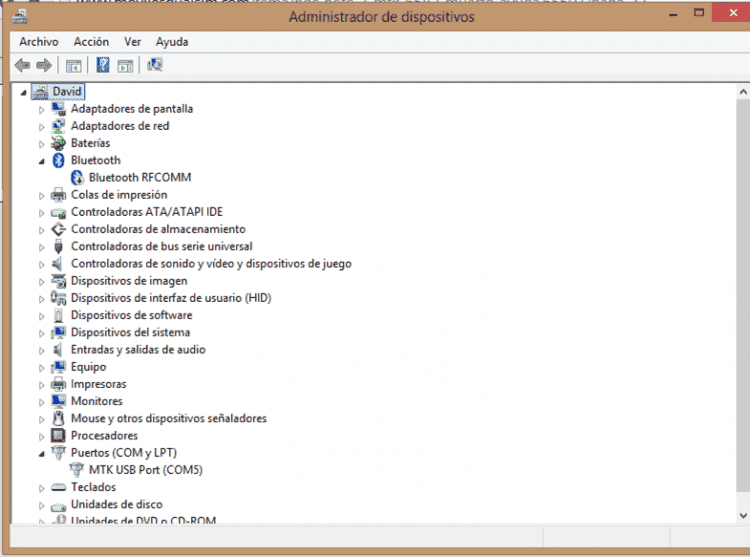Select Dispositivos del sistema row
This screenshot has height=557, width=750.
[x=130, y=333]
